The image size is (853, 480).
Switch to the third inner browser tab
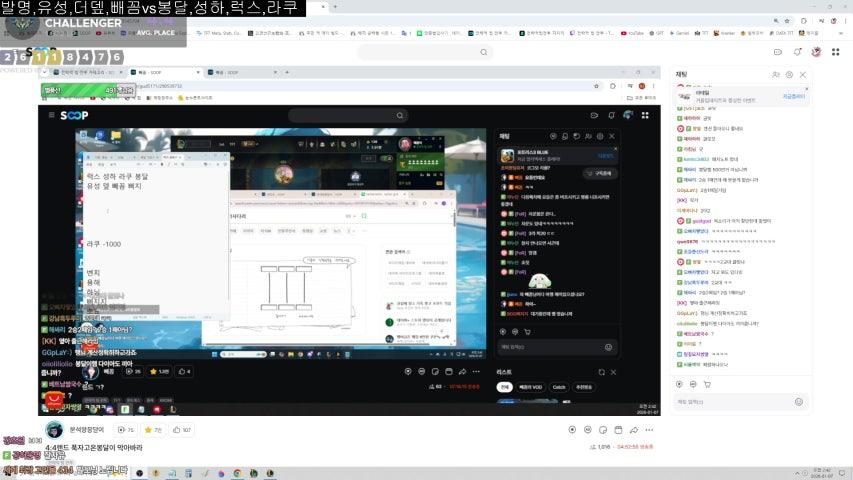click(242, 72)
